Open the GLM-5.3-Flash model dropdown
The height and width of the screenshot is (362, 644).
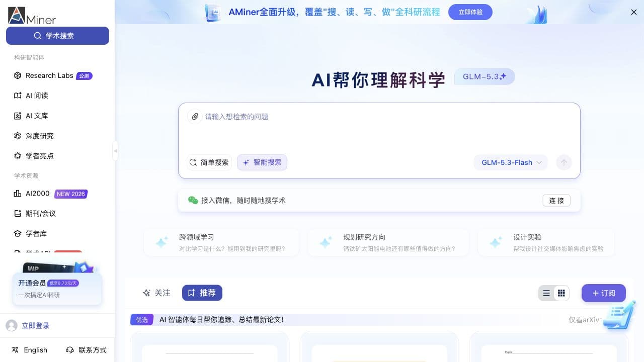pos(511,162)
